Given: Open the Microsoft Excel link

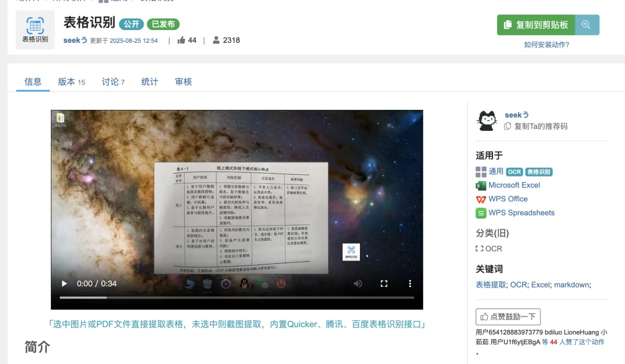Looking at the screenshot, I should pyautogui.click(x=514, y=185).
